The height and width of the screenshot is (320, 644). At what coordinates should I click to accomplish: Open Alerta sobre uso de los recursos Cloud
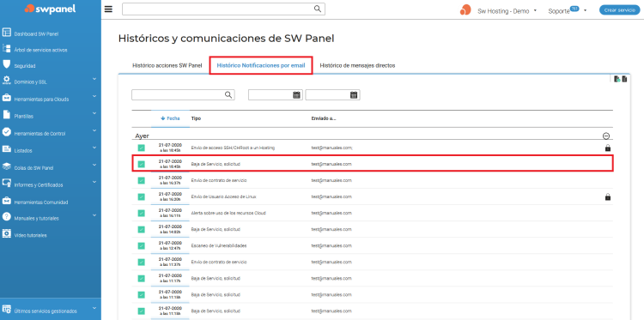[x=228, y=214]
